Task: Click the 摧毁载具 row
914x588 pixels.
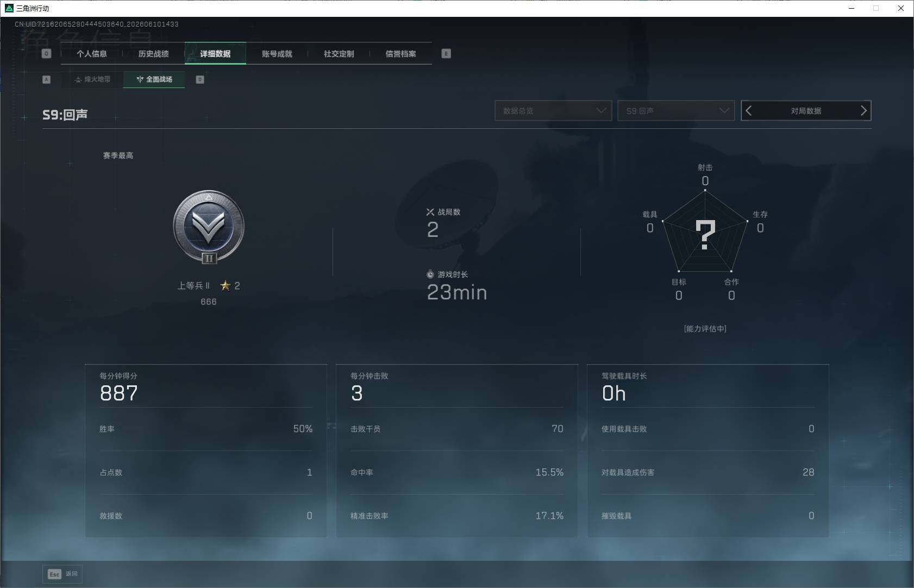Action: point(708,516)
